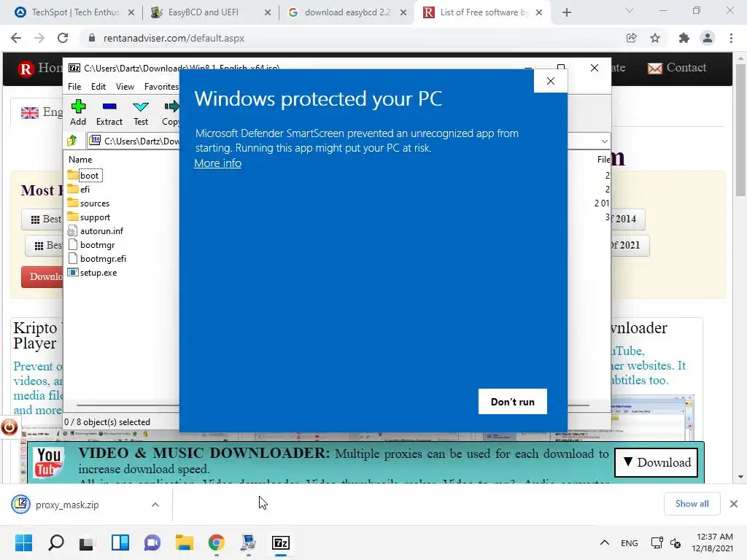Click the 7-Zip taskbar icon
The height and width of the screenshot is (560, 747).
(x=281, y=542)
